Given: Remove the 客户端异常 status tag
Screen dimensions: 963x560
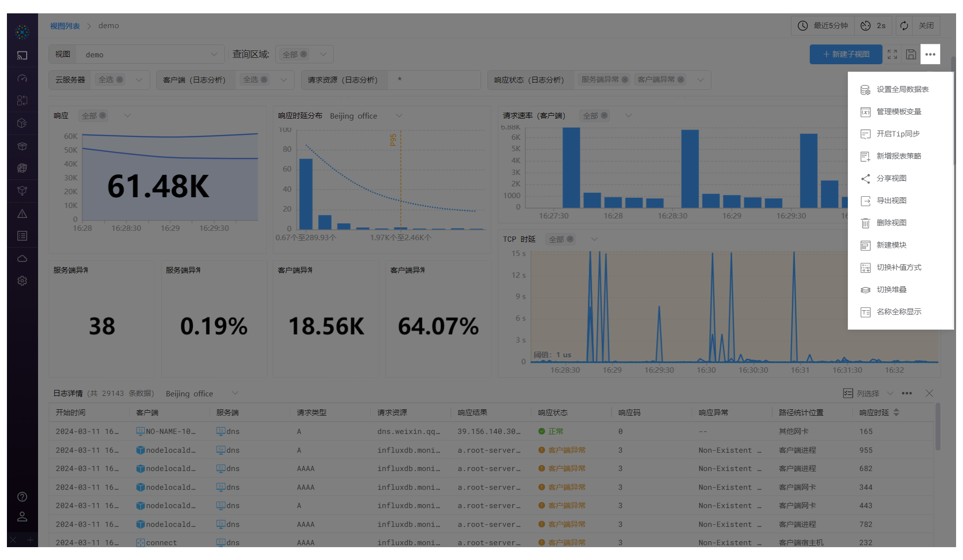Looking at the screenshot, I should tap(681, 80).
